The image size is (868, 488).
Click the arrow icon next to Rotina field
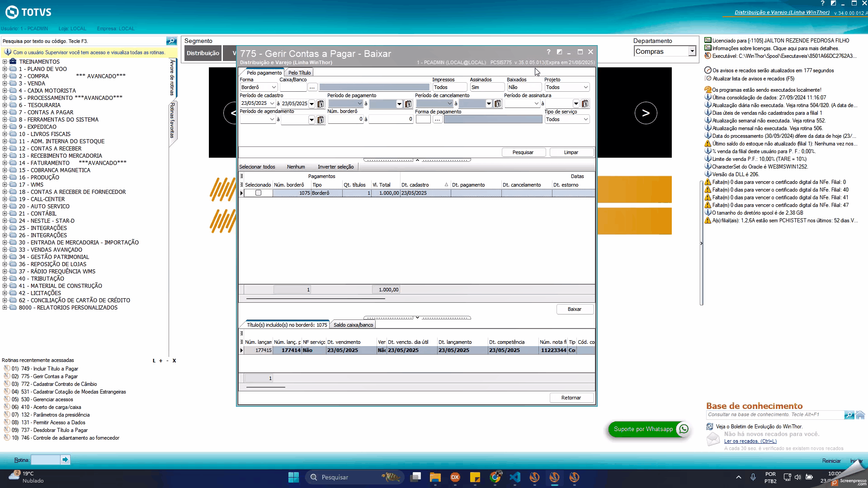click(65, 460)
